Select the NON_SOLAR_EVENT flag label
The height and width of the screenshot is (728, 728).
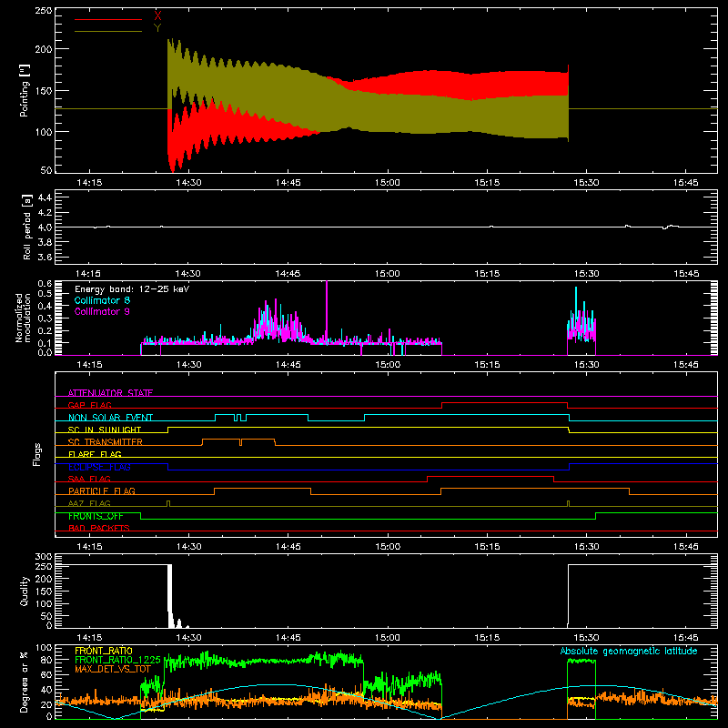pos(110,418)
